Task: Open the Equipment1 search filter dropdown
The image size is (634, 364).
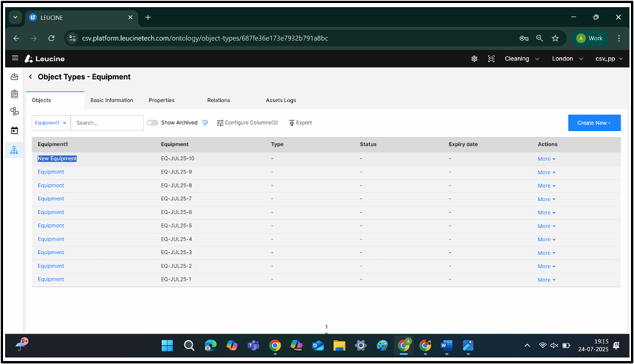Action: click(51, 123)
